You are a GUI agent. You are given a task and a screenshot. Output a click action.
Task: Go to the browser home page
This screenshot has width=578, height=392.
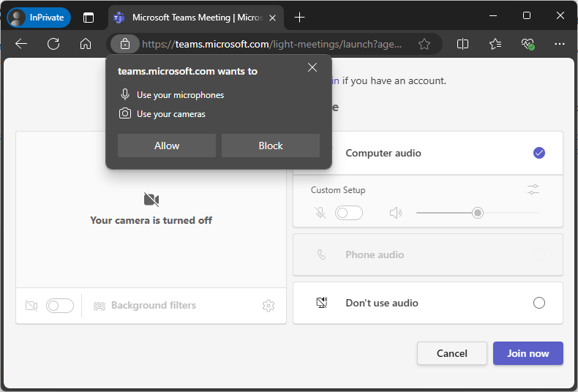pos(86,44)
